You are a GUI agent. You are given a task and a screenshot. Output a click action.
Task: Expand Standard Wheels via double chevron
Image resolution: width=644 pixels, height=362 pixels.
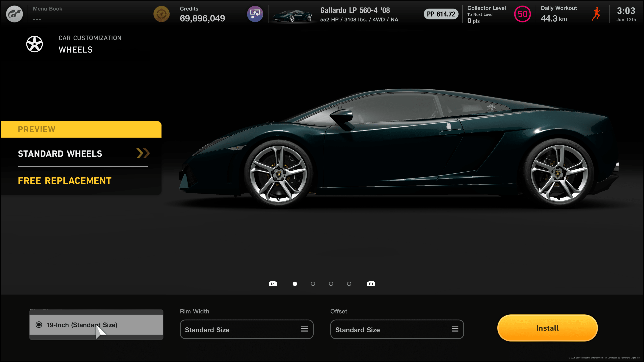pos(143,153)
